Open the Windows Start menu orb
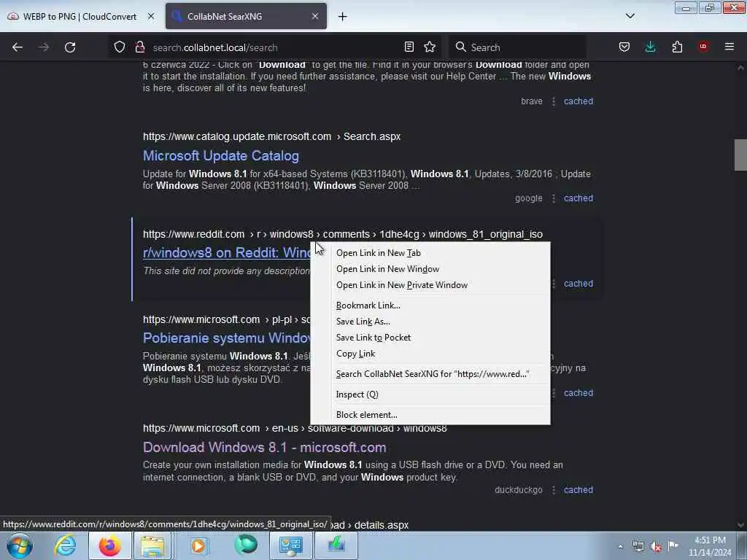This screenshot has width=747, height=560. pos(20,545)
